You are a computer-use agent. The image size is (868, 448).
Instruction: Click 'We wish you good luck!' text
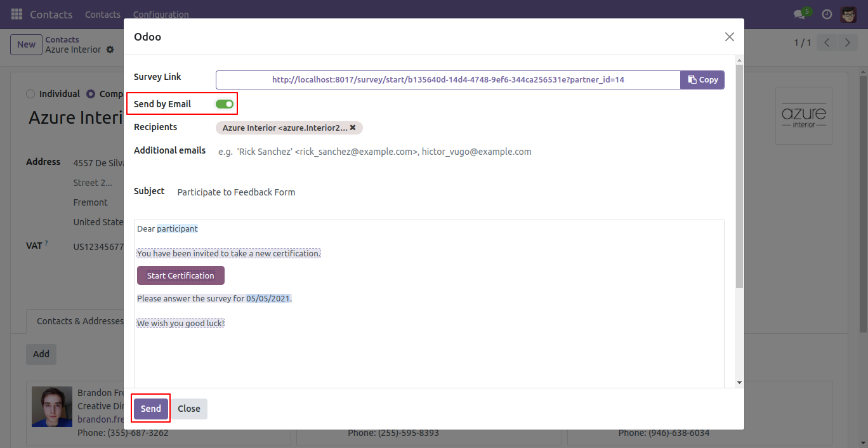(181, 323)
